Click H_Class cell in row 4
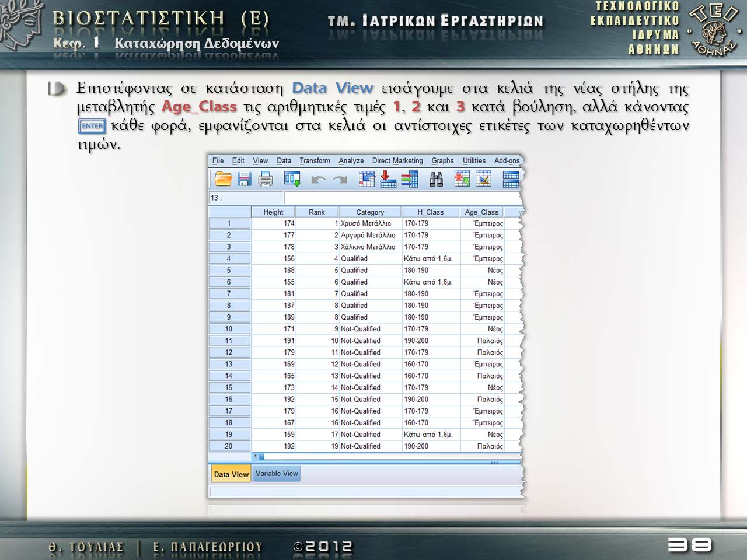The height and width of the screenshot is (560, 747). tap(431, 259)
